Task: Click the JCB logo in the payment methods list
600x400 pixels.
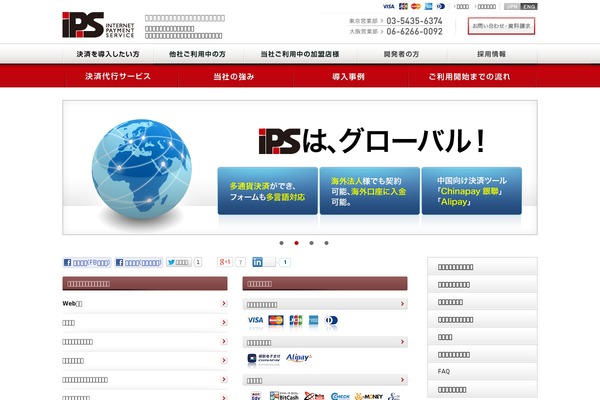Action: point(296,320)
